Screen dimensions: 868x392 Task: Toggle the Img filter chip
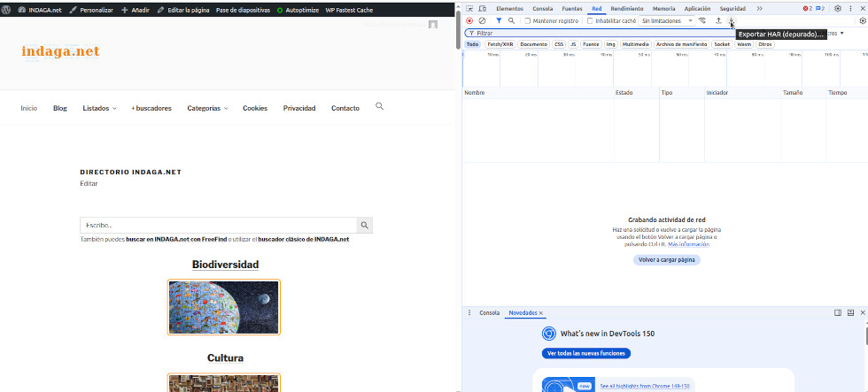coord(610,44)
